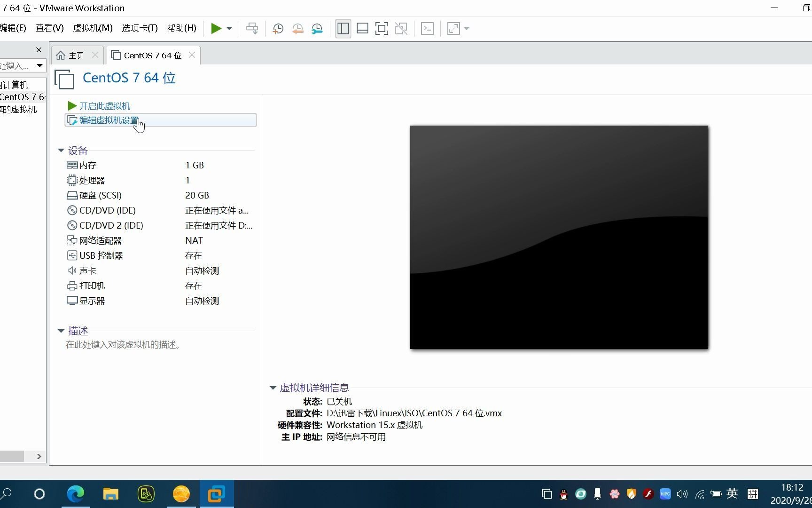This screenshot has height=508, width=812.
Task: Open the 编辑(E) menu
Action: 13,28
